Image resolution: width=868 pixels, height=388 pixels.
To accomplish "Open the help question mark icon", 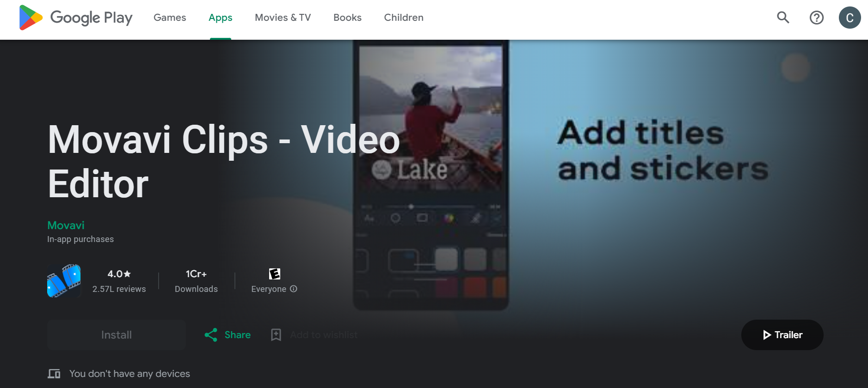I will 817,18.
